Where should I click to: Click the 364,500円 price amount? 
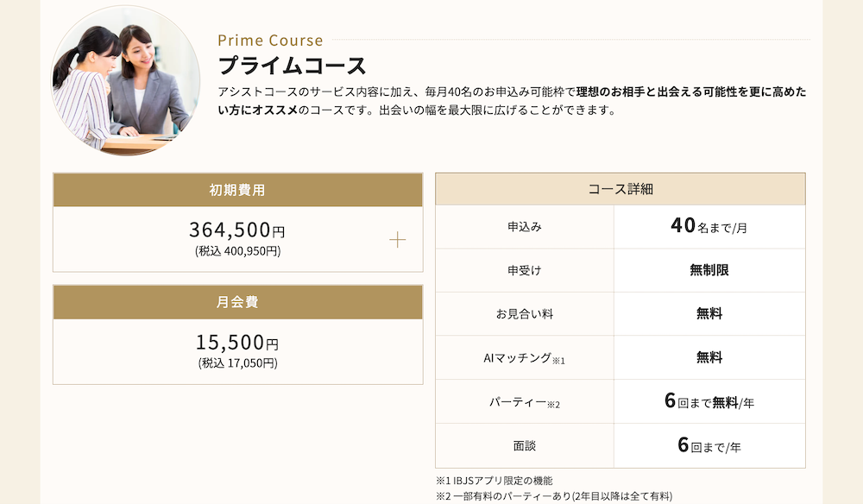[x=236, y=230]
